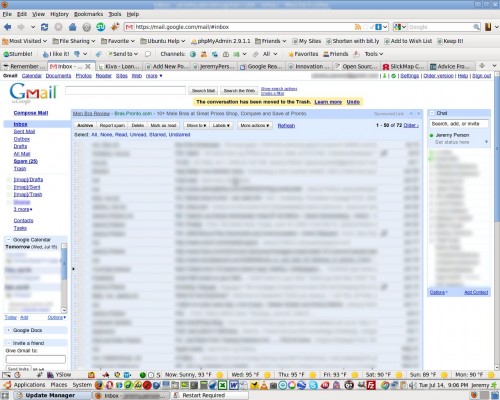
Task: Open the Bookmarks menu
Action: (x=88, y=14)
